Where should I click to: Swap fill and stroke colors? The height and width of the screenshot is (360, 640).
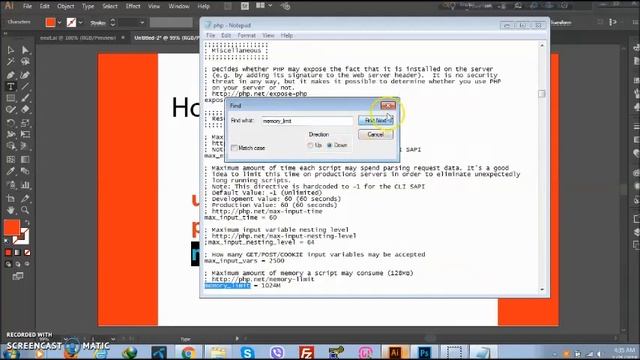click(27, 222)
